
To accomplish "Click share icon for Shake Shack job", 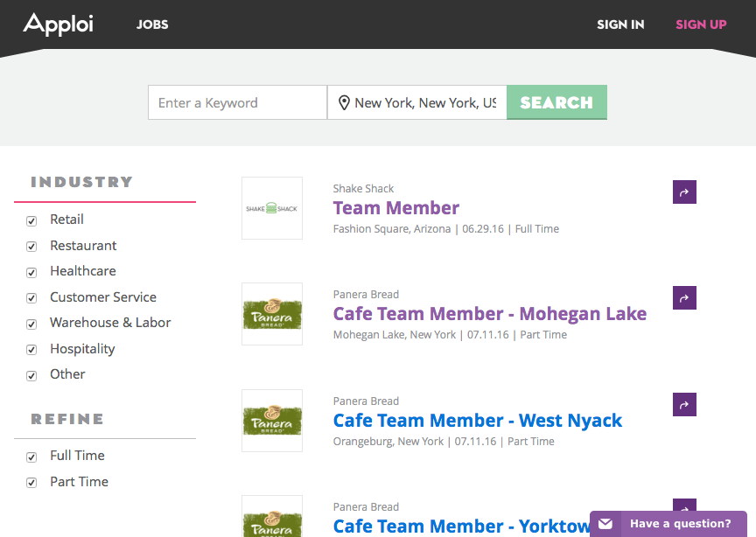I will click(684, 192).
